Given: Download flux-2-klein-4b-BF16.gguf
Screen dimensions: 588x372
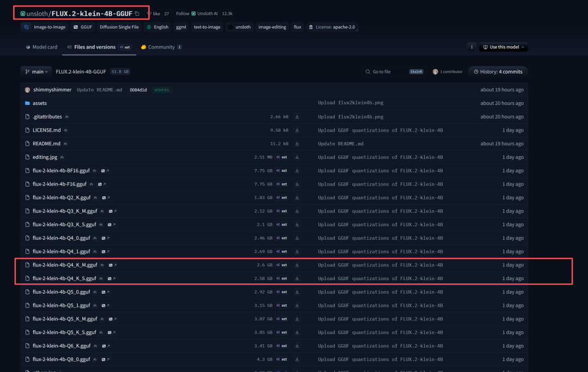Looking at the screenshot, I should point(297,170).
